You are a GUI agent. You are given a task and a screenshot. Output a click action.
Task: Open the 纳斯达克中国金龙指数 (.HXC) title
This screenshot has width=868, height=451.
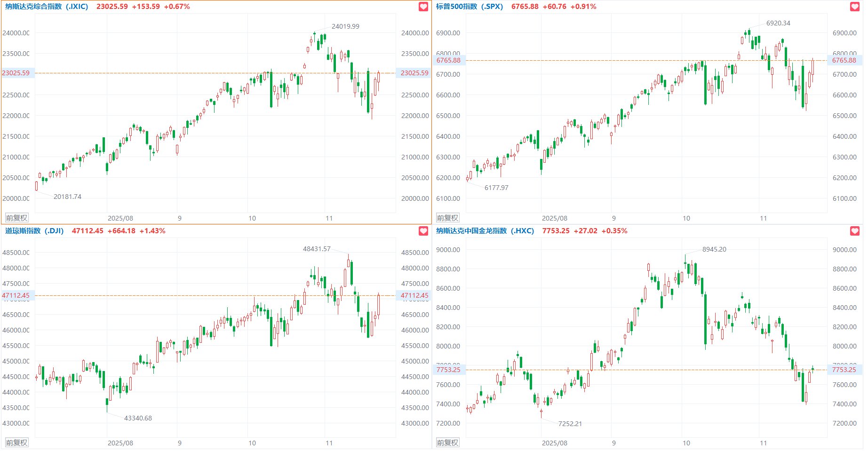(485, 231)
